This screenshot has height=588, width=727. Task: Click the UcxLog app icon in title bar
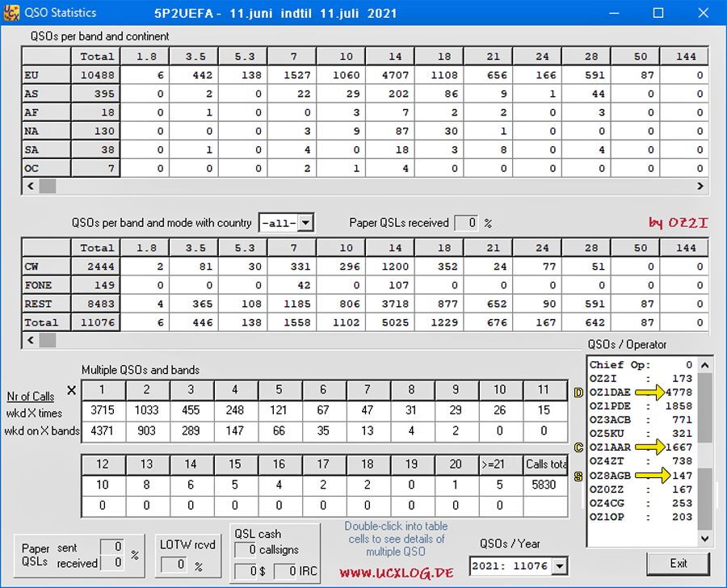pos(11,13)
